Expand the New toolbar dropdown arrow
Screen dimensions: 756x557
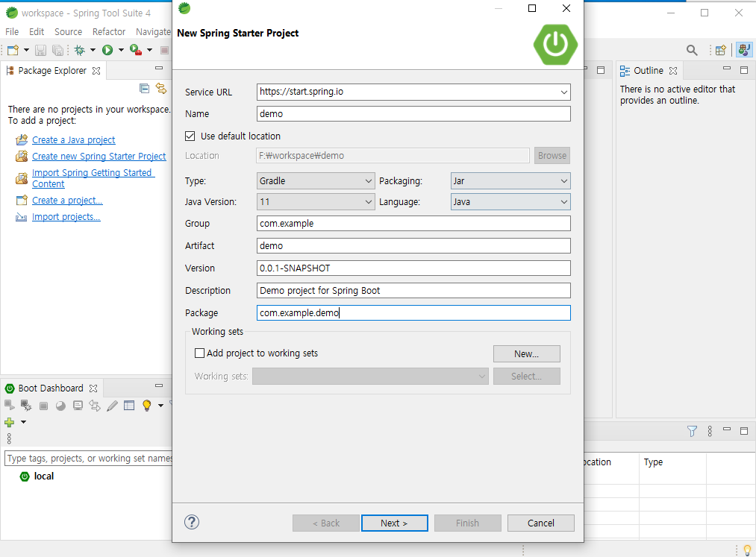(26, 50)
